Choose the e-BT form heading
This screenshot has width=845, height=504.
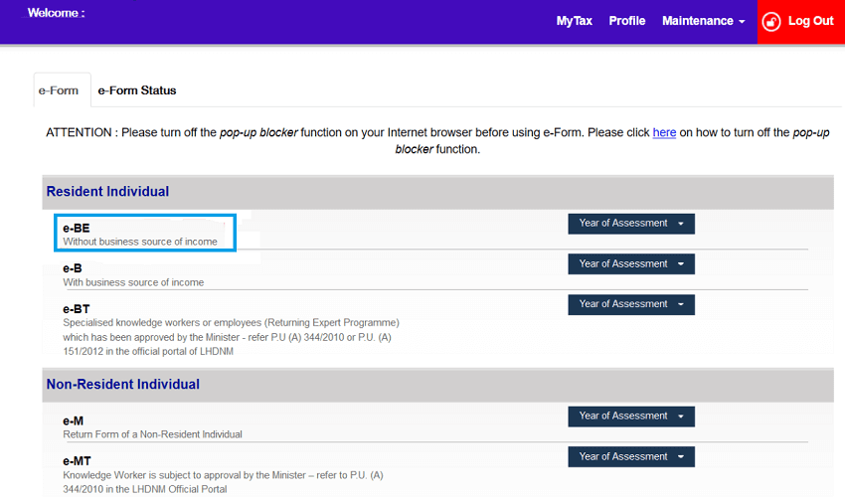click(x=77, y=309)
